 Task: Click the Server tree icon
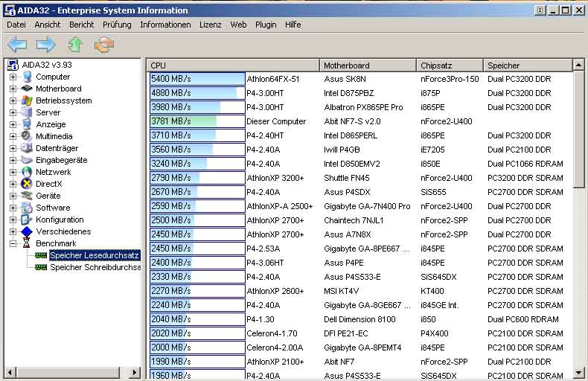click(x=27, y=112)
